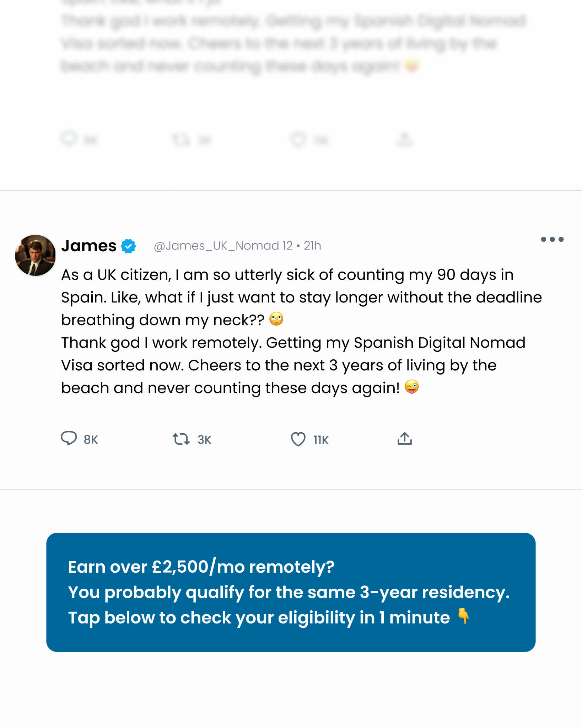Open the three-dot menu on James's tweet
The width and height of the screenshot is (582, 728).
click(552, 239)
